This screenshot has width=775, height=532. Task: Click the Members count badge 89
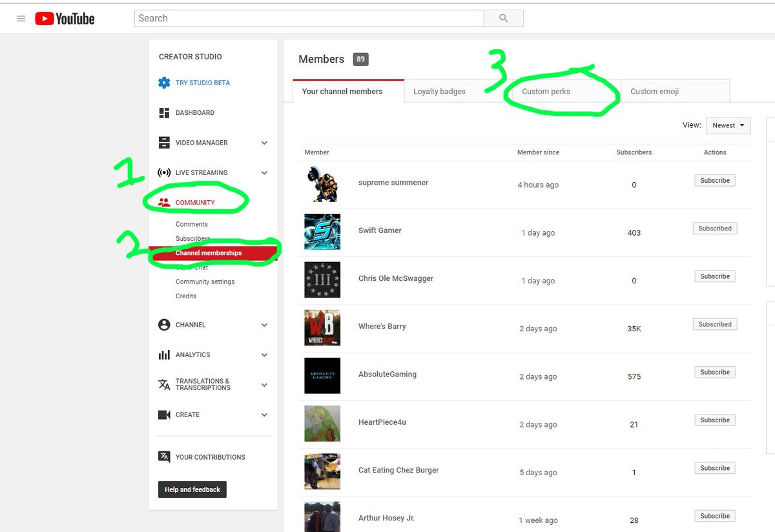tap(360, 59)
